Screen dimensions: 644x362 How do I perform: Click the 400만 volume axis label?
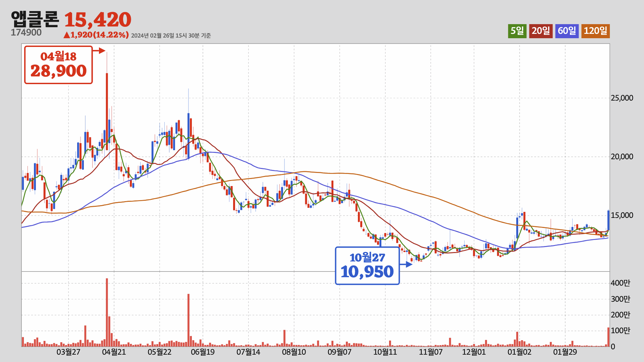click(x=620, y=283)
